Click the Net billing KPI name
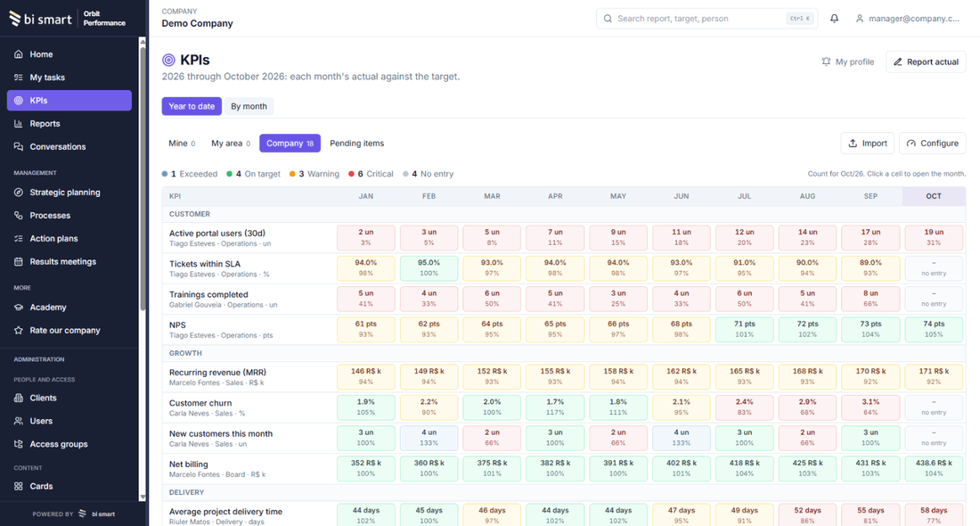Viewport: 980px width, 526px height. click(x=188, y=464)
